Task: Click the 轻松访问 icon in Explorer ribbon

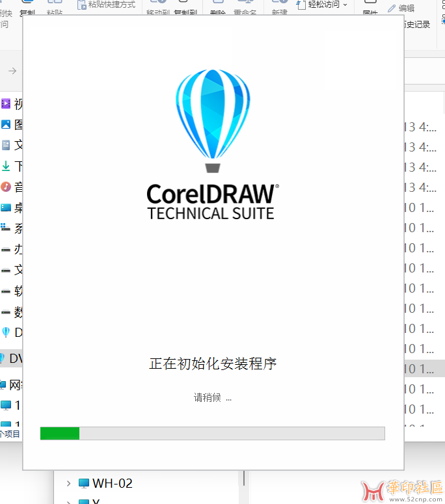Action: (x=301, y=5)
